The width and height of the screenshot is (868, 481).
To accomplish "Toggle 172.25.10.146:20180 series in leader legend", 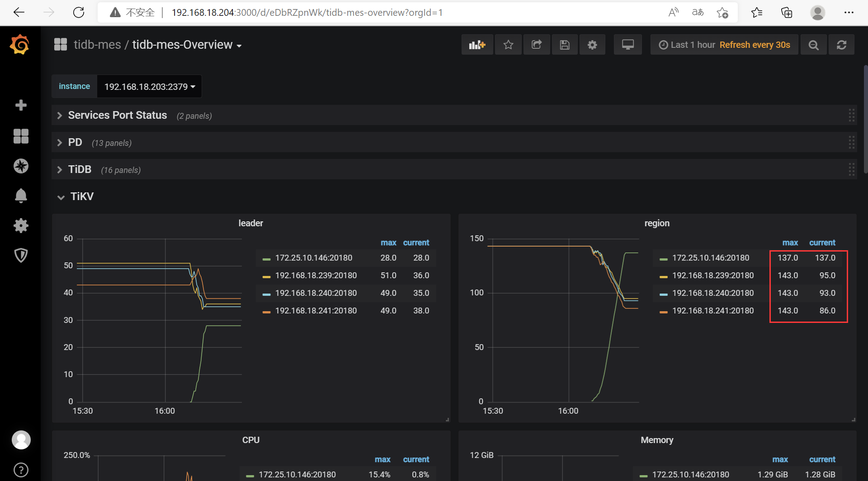I will (x=313, y=258).
